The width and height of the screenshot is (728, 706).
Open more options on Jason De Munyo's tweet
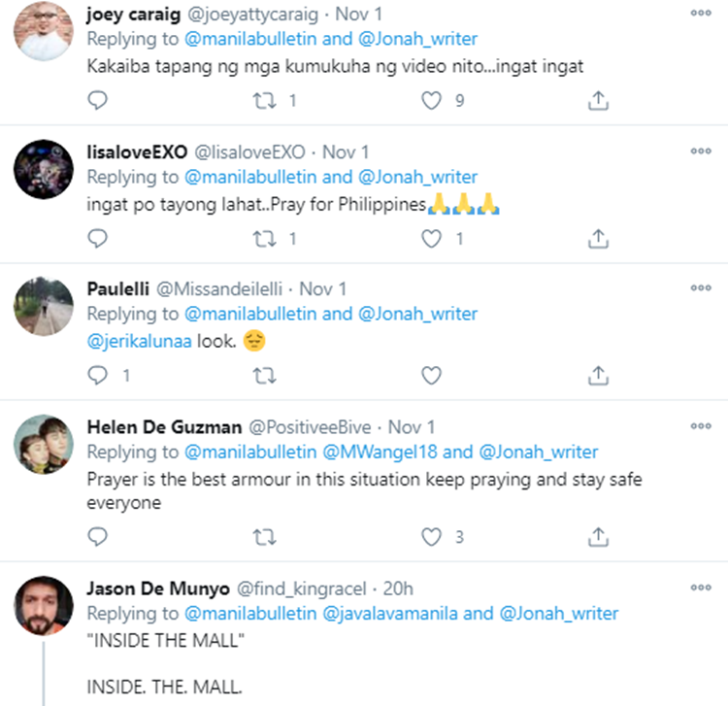[701, 588]
